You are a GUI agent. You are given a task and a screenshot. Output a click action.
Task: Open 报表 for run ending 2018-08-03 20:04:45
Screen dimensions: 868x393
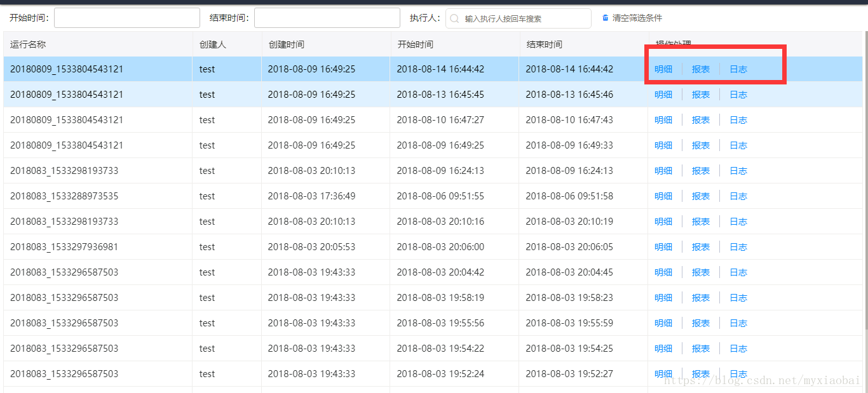click(x=701, y=272)
